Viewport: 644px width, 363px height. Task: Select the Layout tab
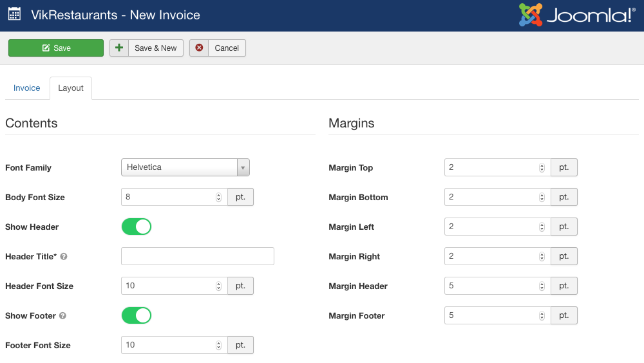click(71, 88)
